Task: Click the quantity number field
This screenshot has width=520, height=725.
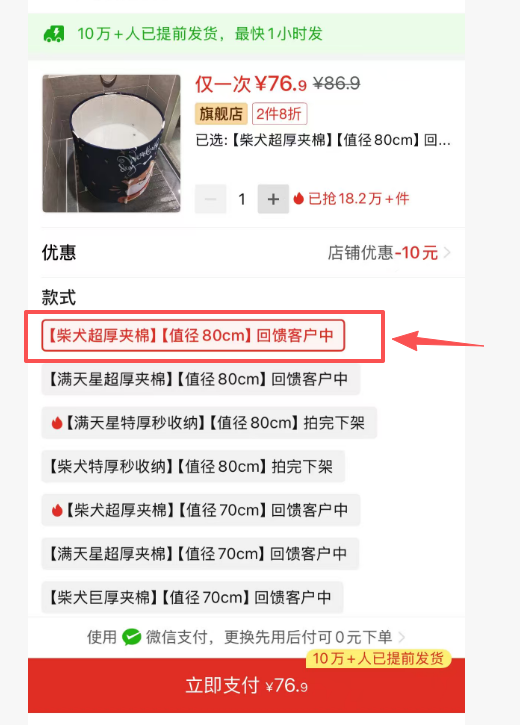Action: click(x=242, y=199)
